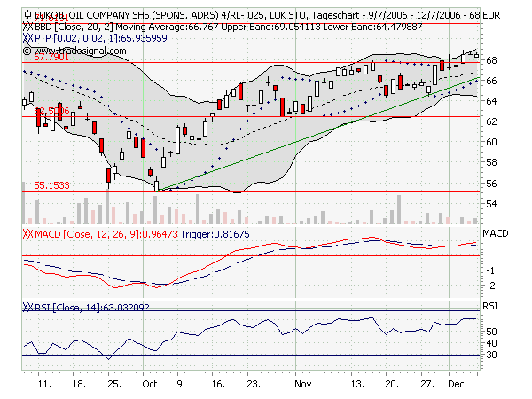Screen dimensions: 532x399
Task: Click the 23. date axis label
Action: [x=254, y=384]
